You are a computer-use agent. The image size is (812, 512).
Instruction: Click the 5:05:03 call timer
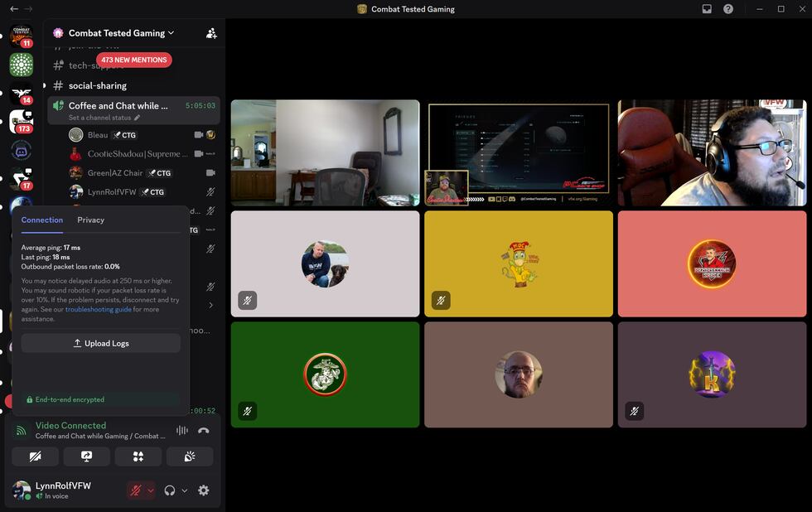[x=201, y=105]
